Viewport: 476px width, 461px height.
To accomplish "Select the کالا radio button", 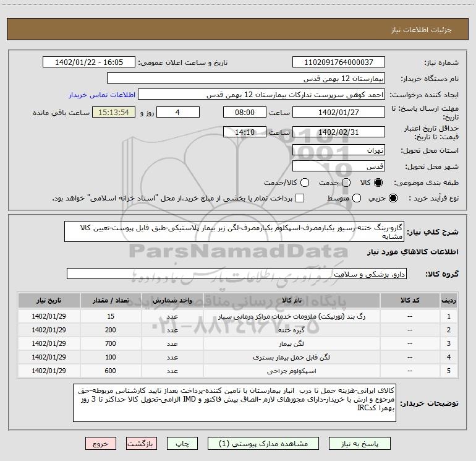I will [378, 183].
